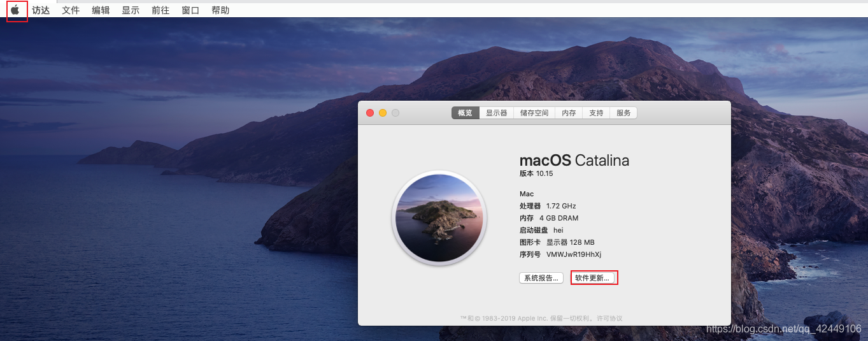Image resolution: width=868 pixels, height=341 pixels.
Task: Select the 概览 tab
Action: coord(466,113)
